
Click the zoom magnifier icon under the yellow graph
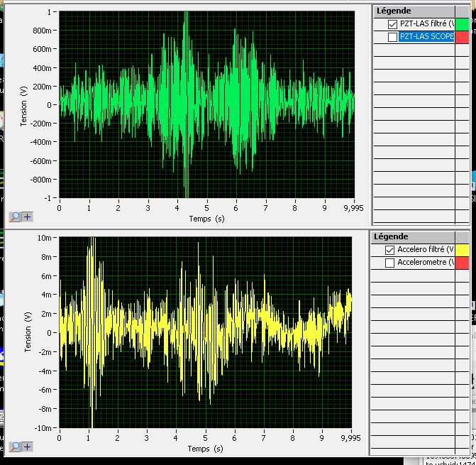tap(15, 447)
